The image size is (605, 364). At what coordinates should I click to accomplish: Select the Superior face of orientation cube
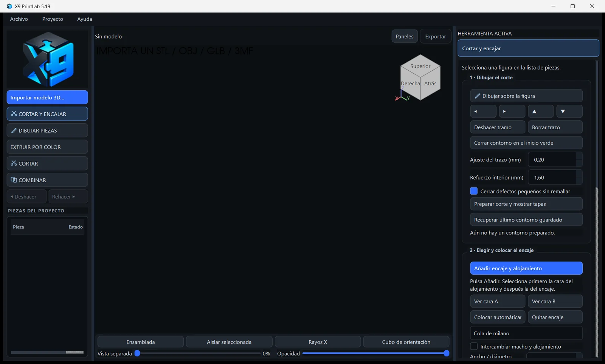coord(420,66)
